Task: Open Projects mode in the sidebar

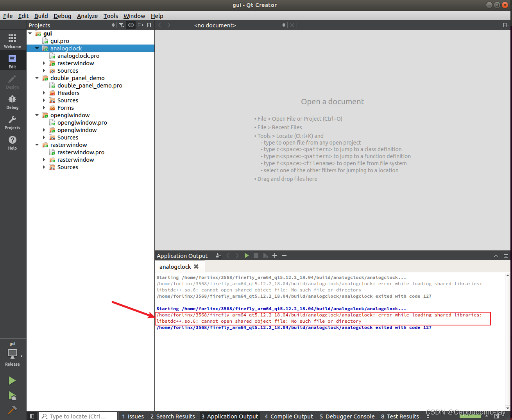Action: click(x=13, y=122)
